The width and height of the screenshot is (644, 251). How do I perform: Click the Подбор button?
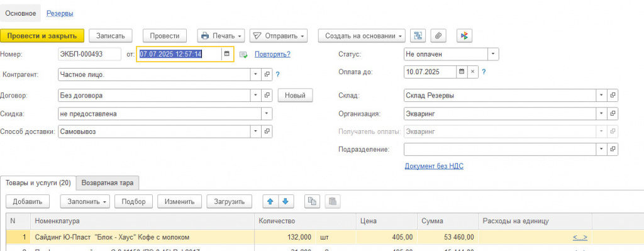134,201
